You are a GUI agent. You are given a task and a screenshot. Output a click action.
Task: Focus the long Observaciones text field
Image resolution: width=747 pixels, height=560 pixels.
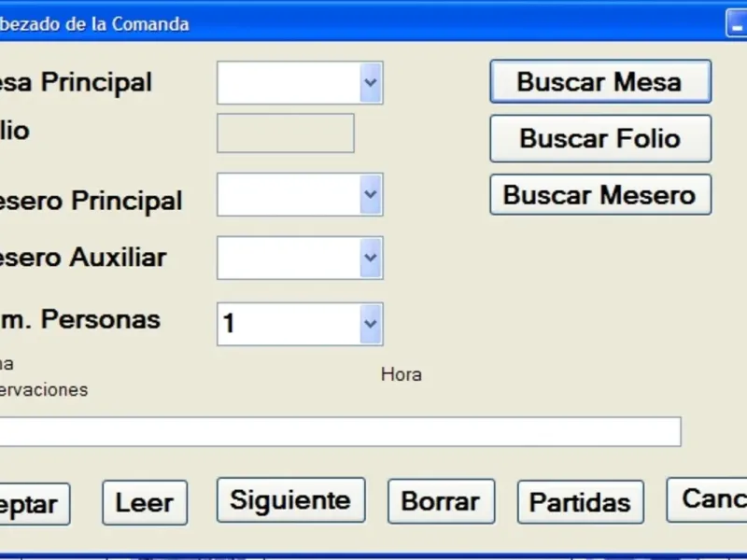coord(341,432)
